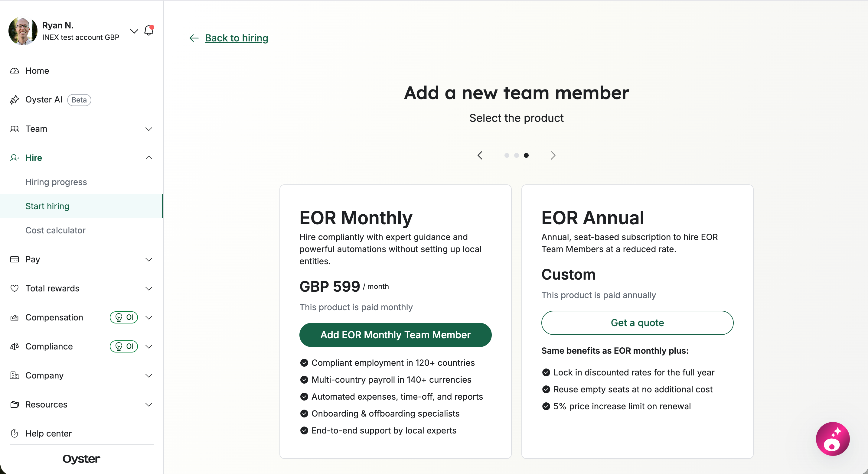The height and width of the screenshot is (474, 868).
Task: Click the Team menu label
Action: (x=36, y=129)
